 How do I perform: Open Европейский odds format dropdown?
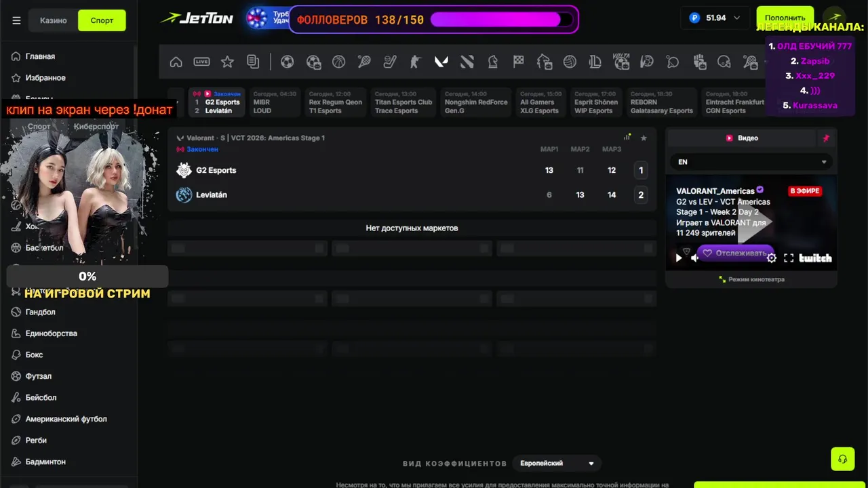(x=557, y=464)
